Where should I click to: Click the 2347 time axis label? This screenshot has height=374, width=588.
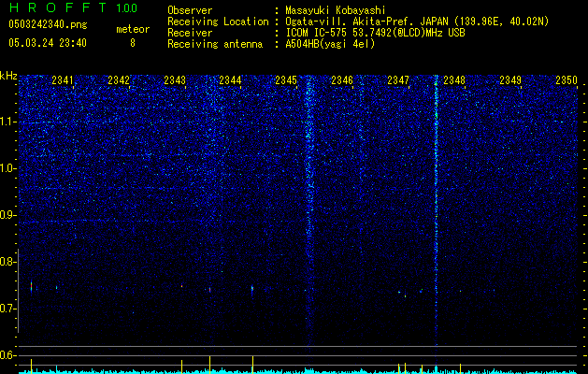pyautogui.click(x=398, y=80)
